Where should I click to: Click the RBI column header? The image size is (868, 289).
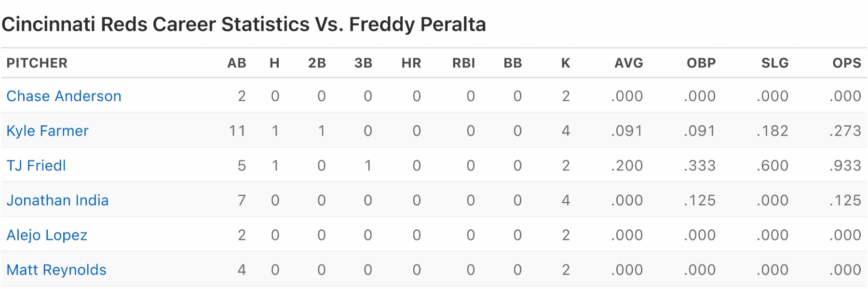463,63
